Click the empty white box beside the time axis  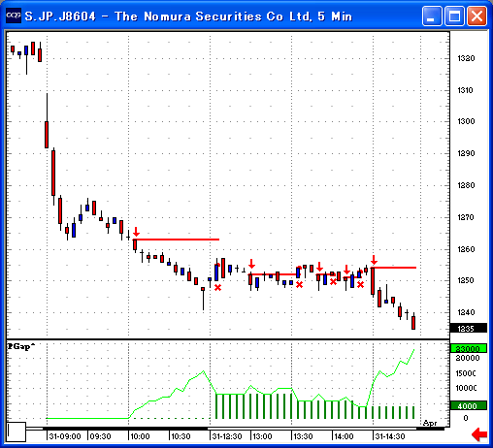click(16, 432)
